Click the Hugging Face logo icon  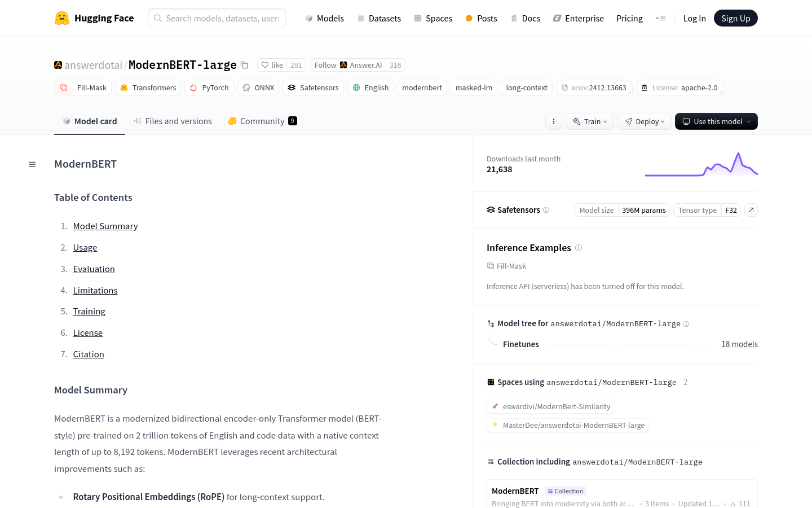coord(62,18)
